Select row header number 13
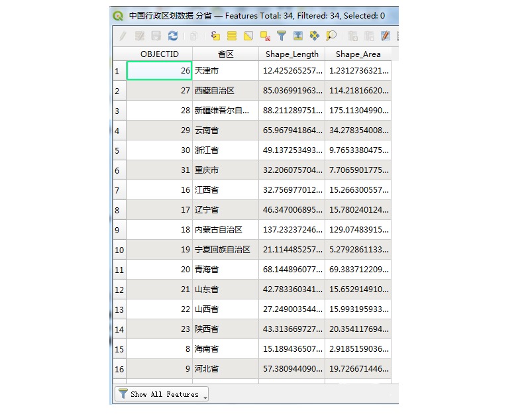This screenshot has height=420, width=524. tap(119, 309)
